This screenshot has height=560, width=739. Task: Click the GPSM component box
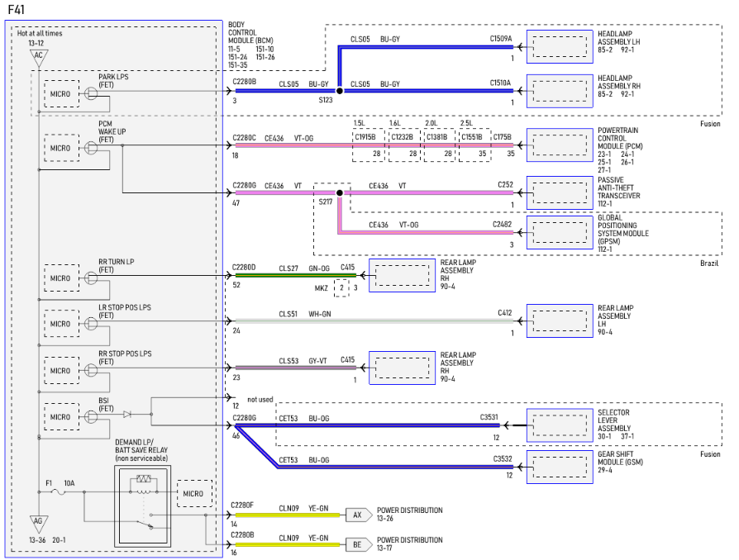tap(560, 233)
